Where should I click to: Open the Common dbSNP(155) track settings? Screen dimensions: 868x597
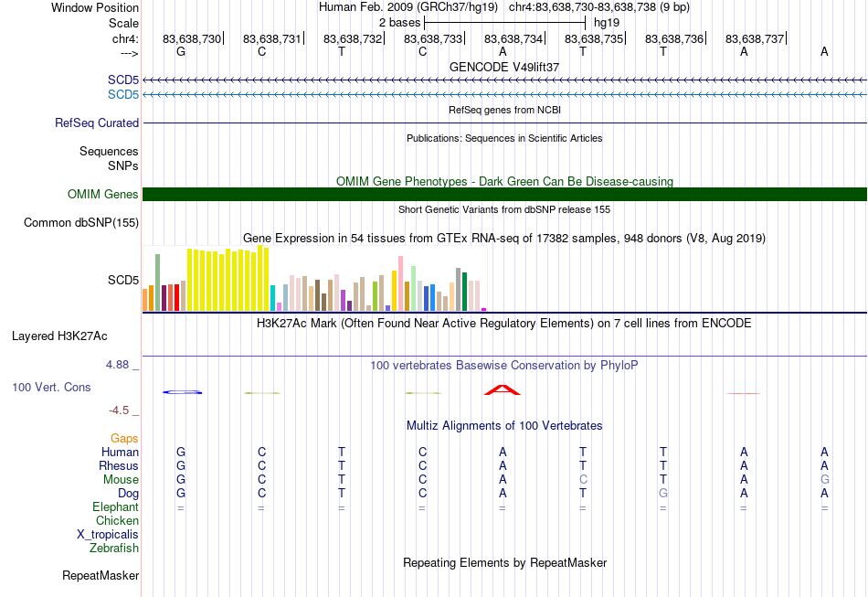(x=81, y=223)
